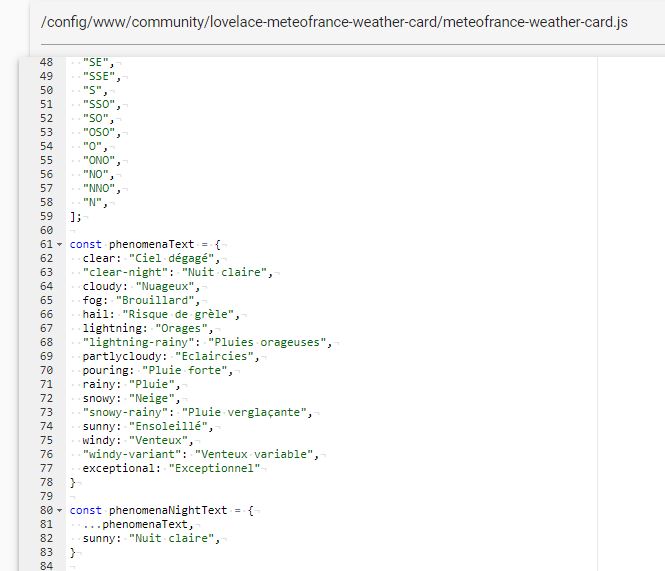The width and height of the screenshot is (665, 571).
Task: Click the "Pluie forte" string
Action: [x=185, y=370]
